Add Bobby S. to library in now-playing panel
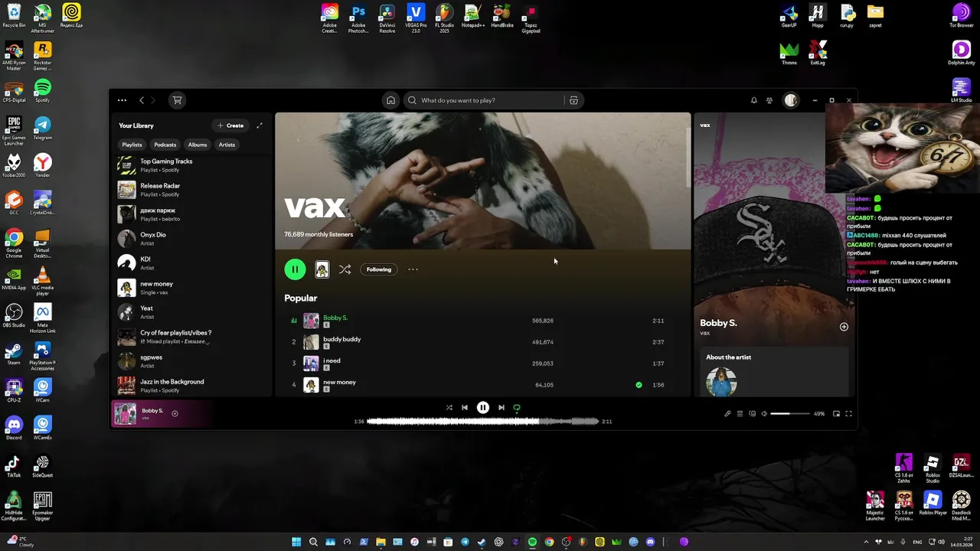This screenshot has width=980, height=551. 844,327
